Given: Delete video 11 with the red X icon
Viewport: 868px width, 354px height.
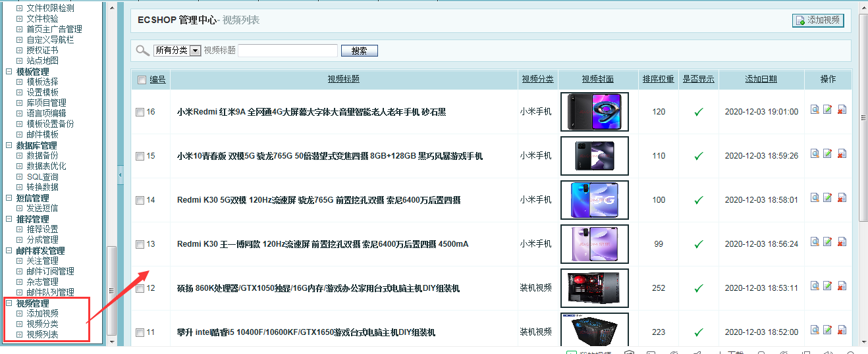Looking at the screenshot, I should pos(842,330).
